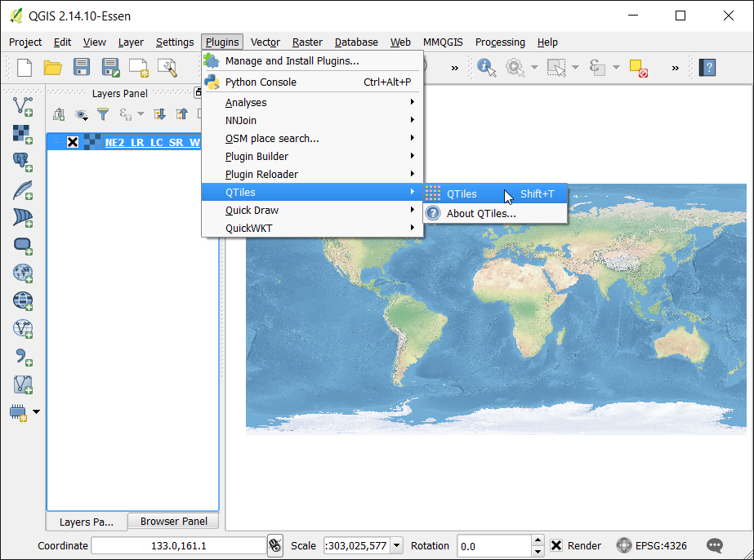Uncheck the NE2 raster layer visibility checkbox
This screenshot has height=560, width=754.
[73, 142]
